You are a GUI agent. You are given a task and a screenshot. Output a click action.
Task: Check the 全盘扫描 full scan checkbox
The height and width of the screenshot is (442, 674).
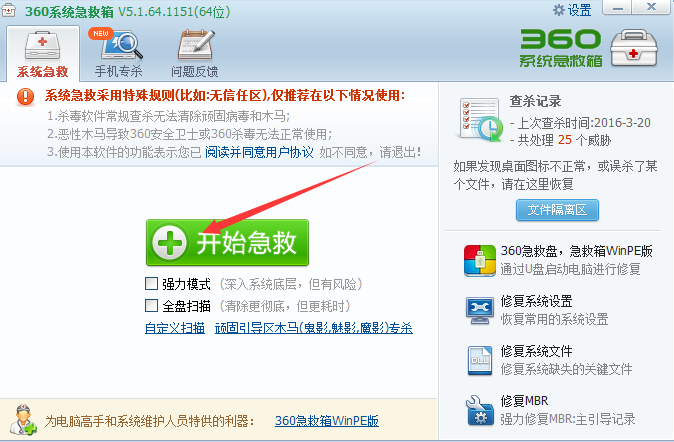tap(151, 305)
